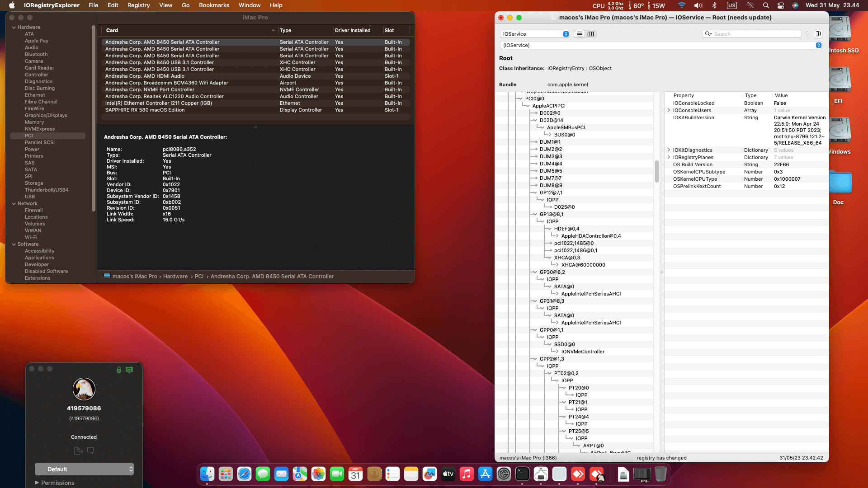
Task: Select Ethernet in the Hardware sidebar
Action: (35, 95)
